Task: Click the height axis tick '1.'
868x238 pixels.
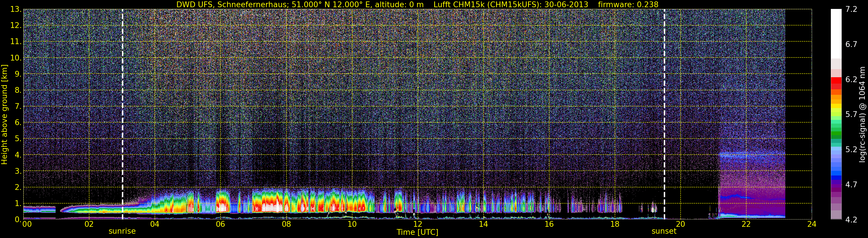Action: point(18,203)
